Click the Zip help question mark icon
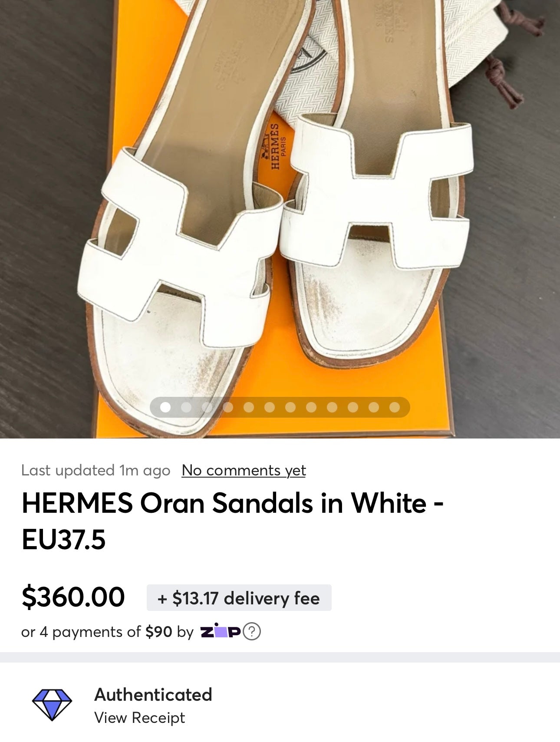 pyautogui.click(x=252, y=632)
